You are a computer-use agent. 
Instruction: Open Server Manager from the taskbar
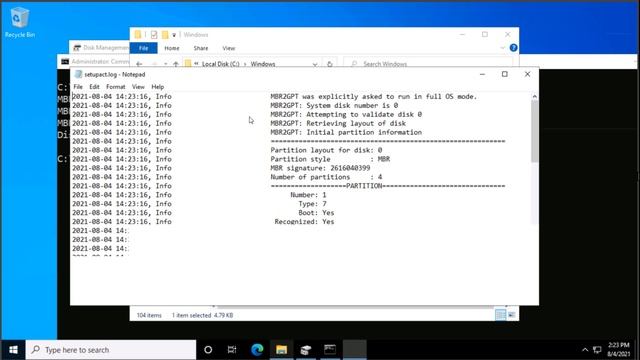306,350
